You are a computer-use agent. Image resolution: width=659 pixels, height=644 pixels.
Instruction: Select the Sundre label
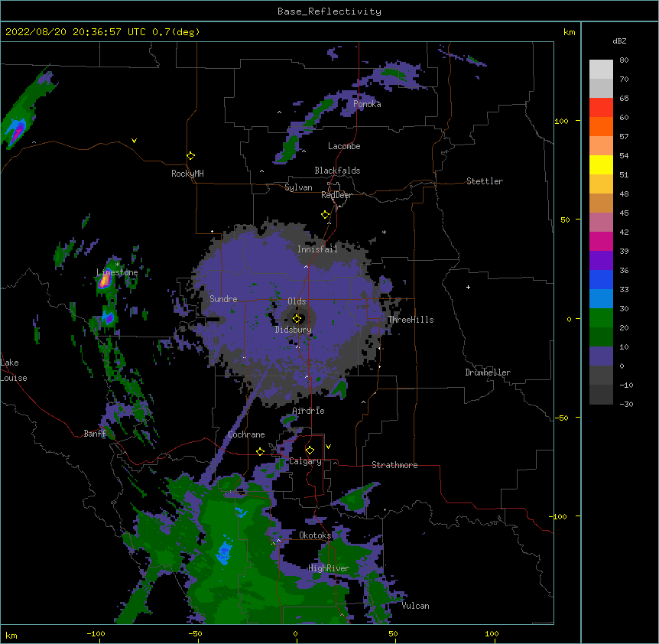tap(223, 299)
